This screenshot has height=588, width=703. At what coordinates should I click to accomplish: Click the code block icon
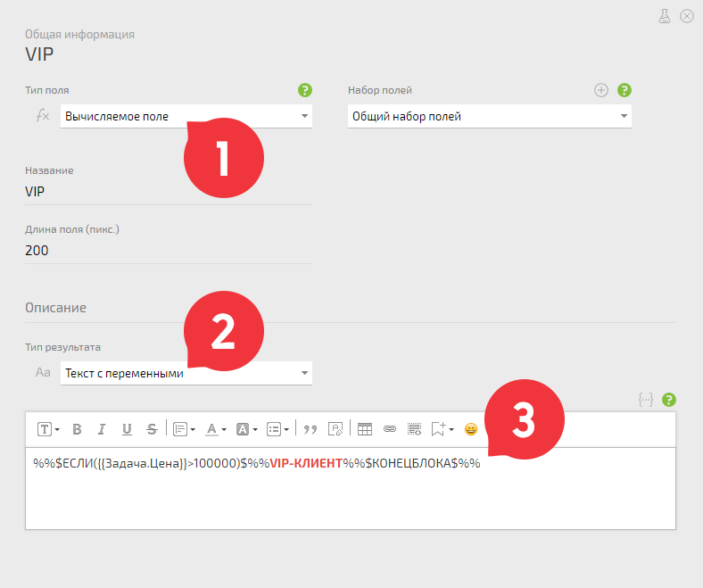click(x=414, y=429)
